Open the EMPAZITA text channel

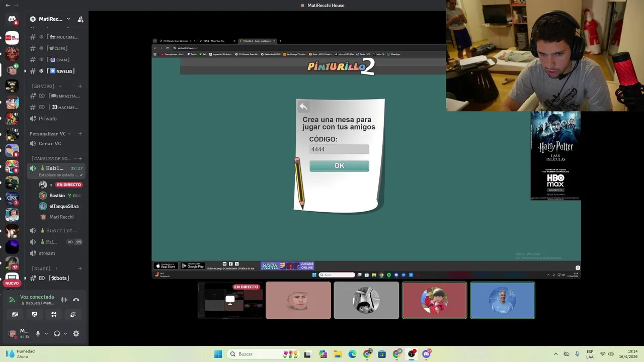pyautogui.click(x=56, y=96)
